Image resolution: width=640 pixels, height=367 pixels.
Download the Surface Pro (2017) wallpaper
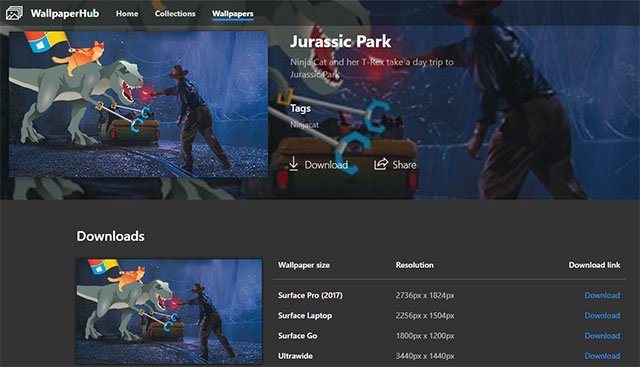click(602, 295)
